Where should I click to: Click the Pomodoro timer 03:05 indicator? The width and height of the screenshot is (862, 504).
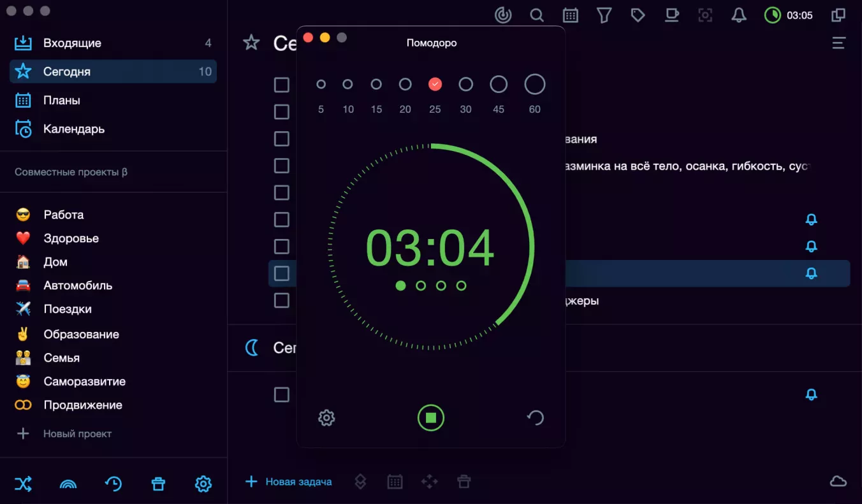[x=789, y=15]
